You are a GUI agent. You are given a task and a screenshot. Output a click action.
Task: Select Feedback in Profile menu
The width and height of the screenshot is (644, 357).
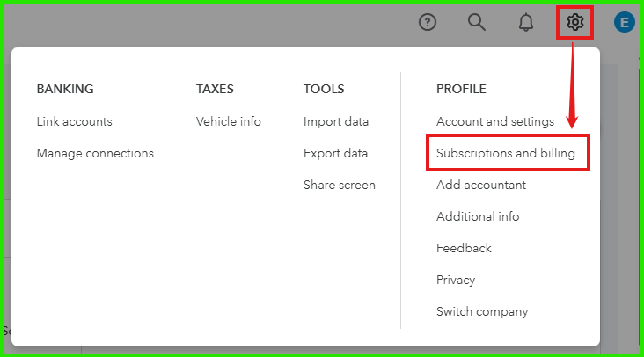[464, 248]
